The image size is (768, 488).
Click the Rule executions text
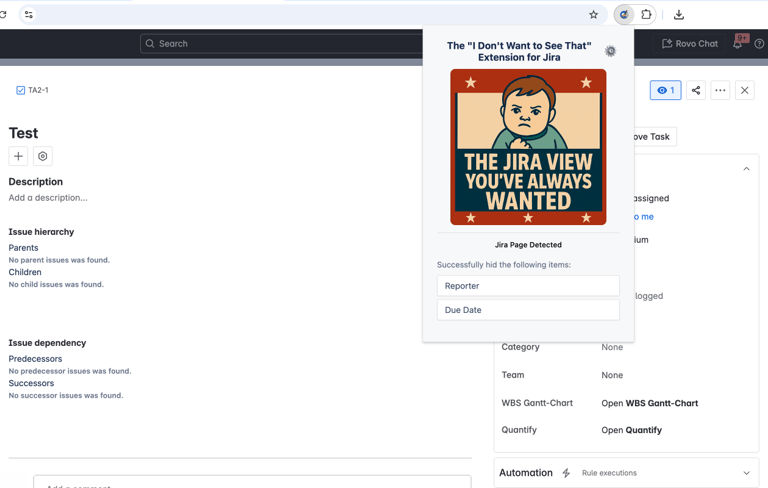coord(609,473)
